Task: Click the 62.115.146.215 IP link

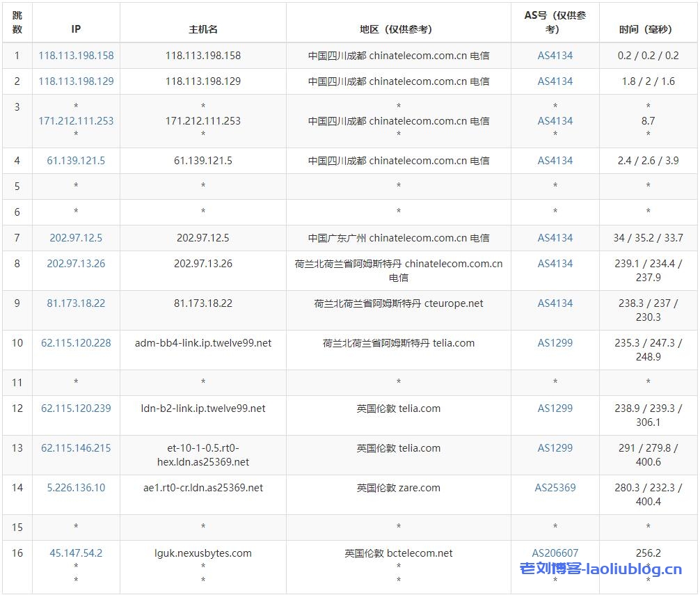Action: (76, 448)
